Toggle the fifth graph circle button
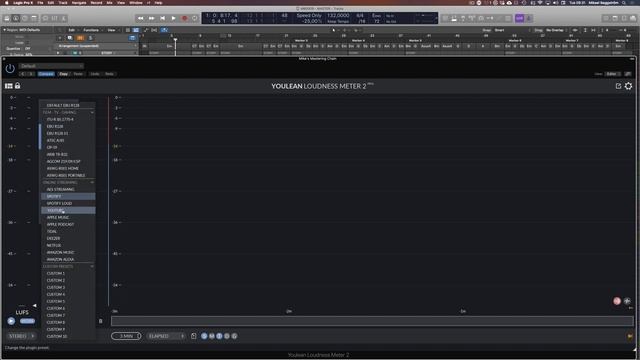 (234, 336)
